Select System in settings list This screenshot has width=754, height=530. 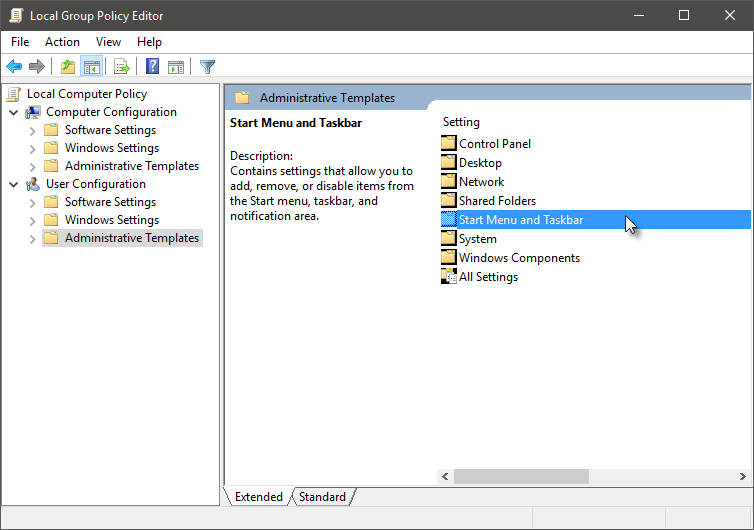point(478,239)
